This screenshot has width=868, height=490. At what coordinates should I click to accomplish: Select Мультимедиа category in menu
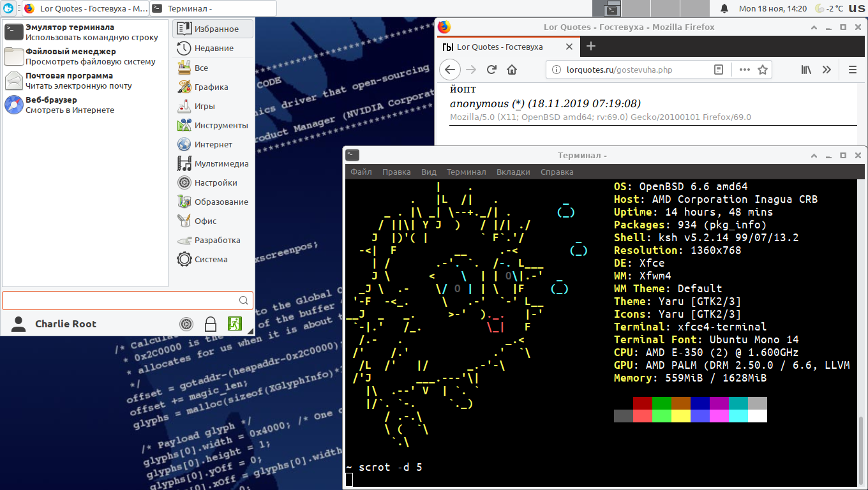[221, 164]
